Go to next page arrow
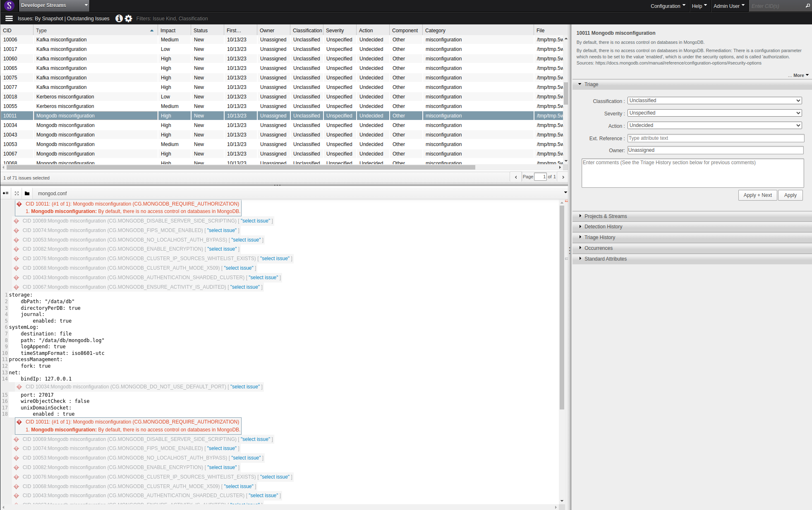This screenshot has height=510, width=812. (x=563, y=177)
